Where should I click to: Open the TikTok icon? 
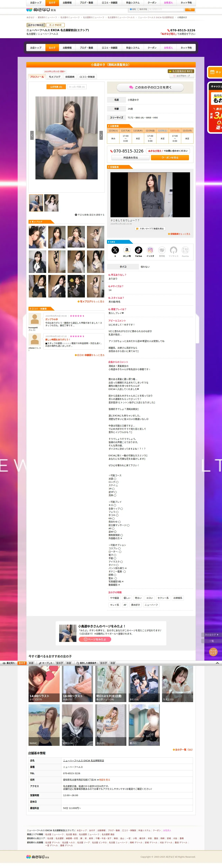138,250
